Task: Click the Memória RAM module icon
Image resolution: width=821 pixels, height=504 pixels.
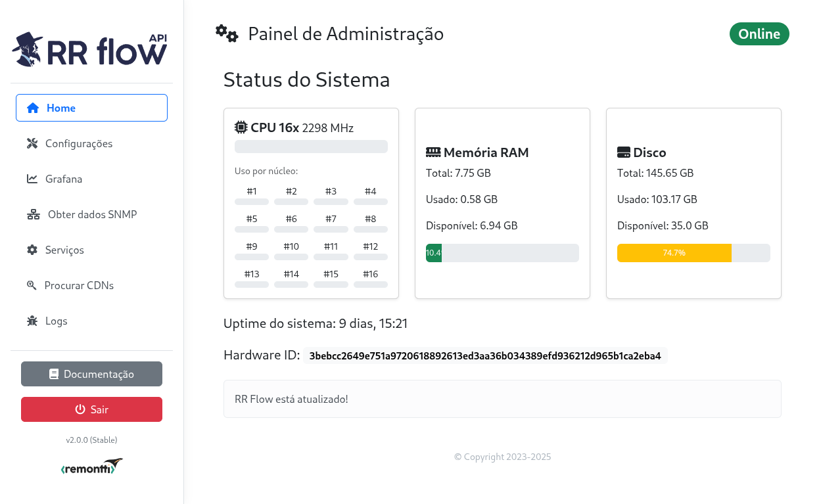Action: coord(434,152)
